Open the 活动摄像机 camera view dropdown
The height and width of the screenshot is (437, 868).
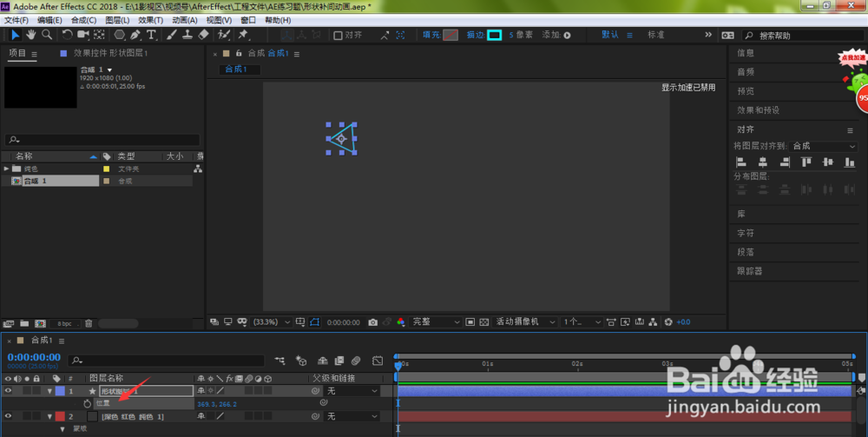click(x=525, y=321)
